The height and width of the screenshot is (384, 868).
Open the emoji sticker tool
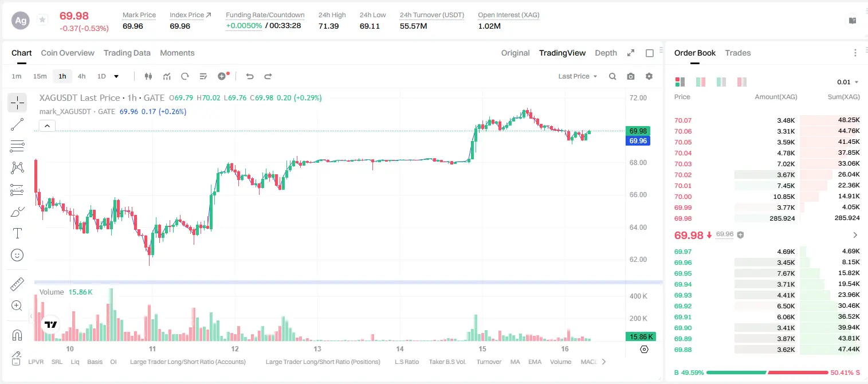point(17,255)
